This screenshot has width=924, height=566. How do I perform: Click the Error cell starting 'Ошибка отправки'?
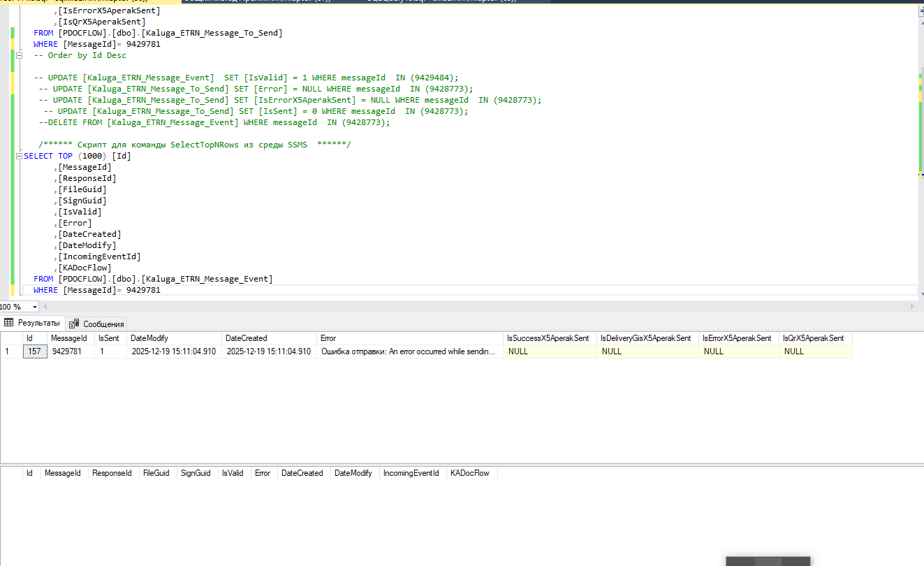click(x=409, y=351)
